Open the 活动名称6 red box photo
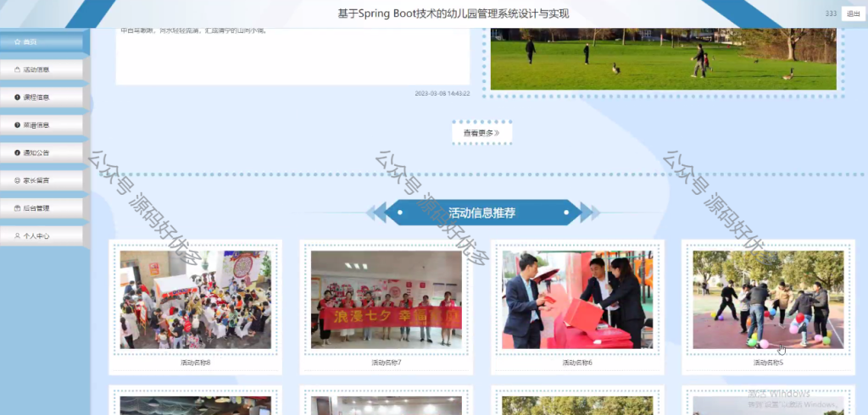The image size is (868, 415). click(577, 299)
